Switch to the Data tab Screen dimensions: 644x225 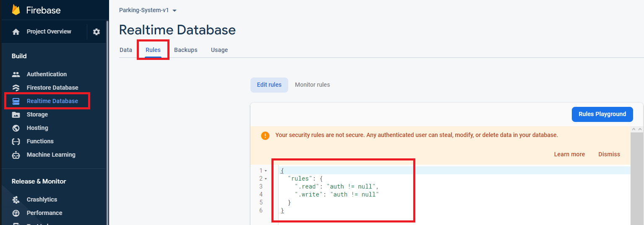pos(126,50)
